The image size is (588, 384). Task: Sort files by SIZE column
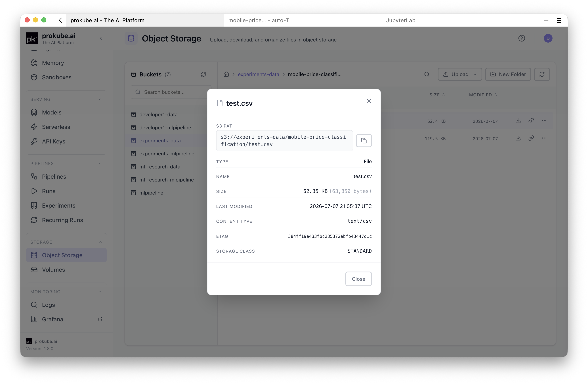437,95
